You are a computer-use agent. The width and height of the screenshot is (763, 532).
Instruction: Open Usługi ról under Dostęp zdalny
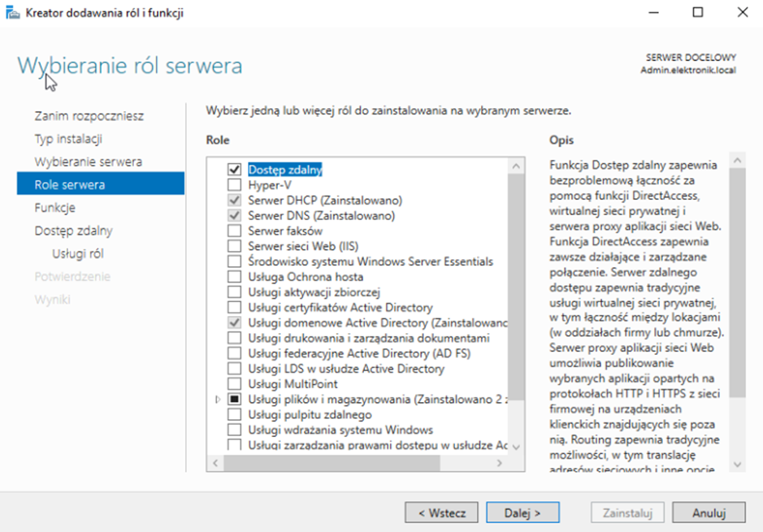click(77, 253)
